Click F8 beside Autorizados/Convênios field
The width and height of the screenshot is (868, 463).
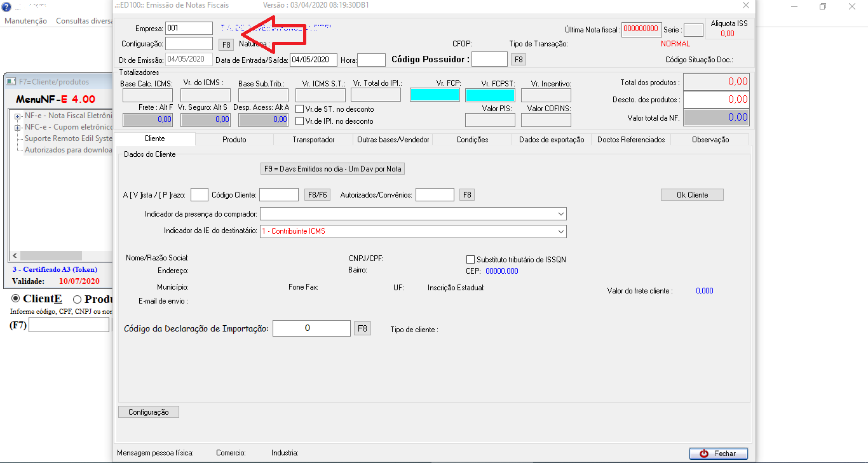click(x=467, y=195)
